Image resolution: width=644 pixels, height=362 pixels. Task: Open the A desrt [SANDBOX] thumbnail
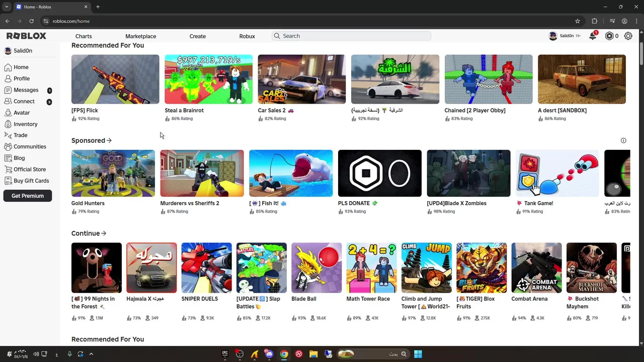(x=582, y=79)
